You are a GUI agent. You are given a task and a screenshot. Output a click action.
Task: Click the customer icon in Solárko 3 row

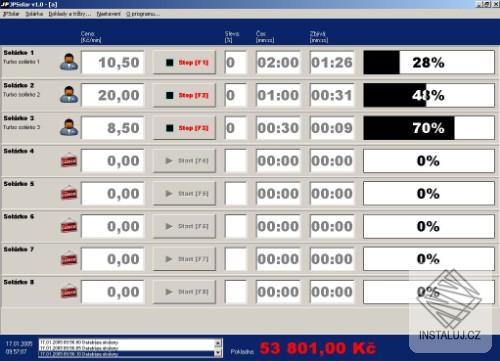(69, 127)
